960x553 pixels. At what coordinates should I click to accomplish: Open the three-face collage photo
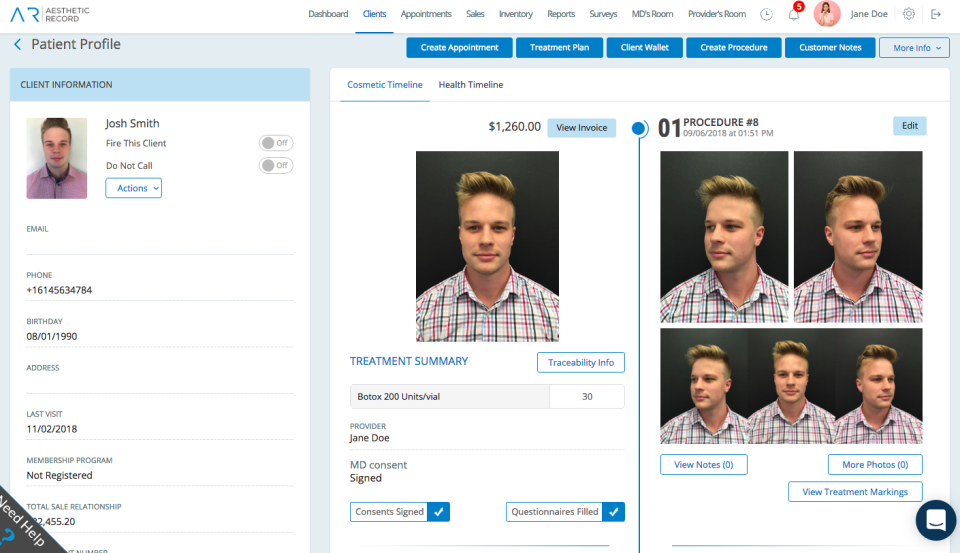click(791, 386)
